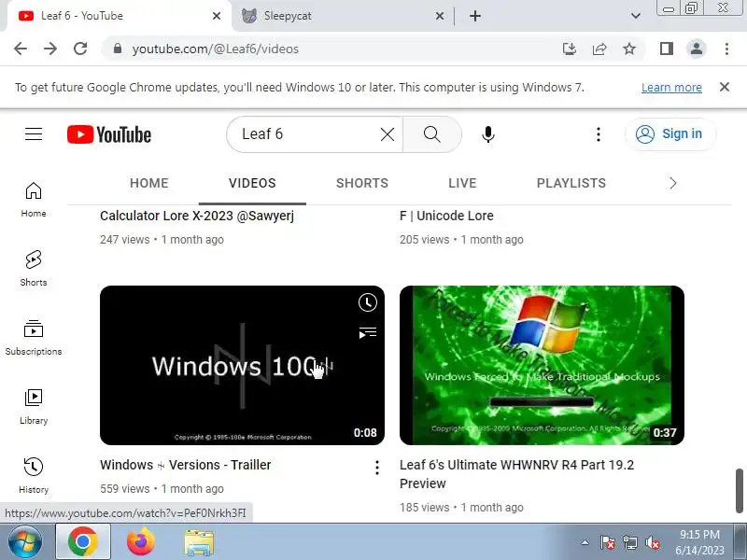Screen dimensions: 747x560
Task: Start voice search with the microphone
Action: (x=487, y=134)
